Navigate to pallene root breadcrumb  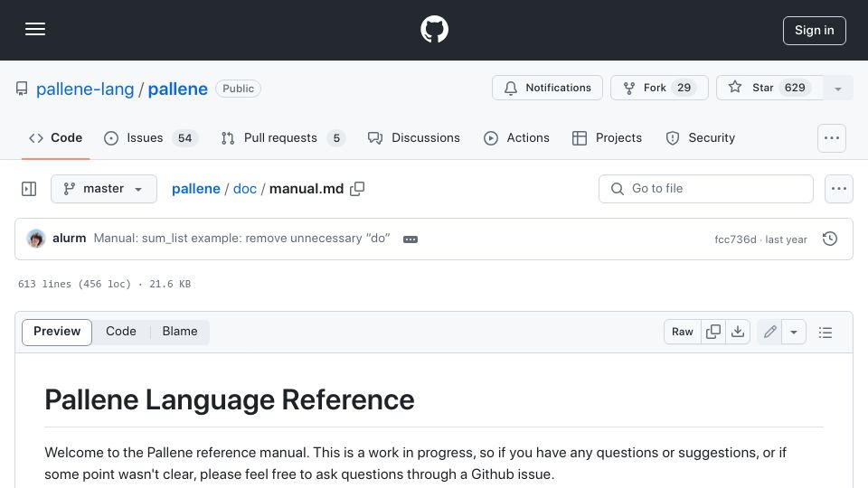pos(196,189)
